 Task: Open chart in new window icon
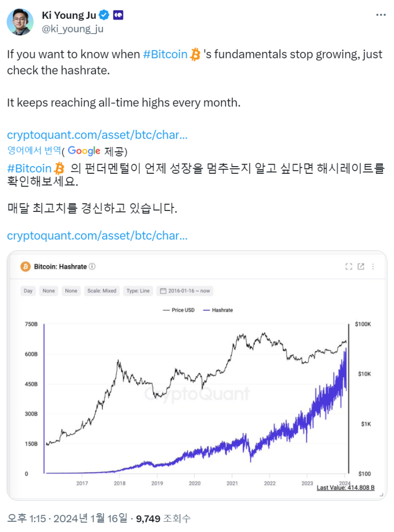[361, 267]
